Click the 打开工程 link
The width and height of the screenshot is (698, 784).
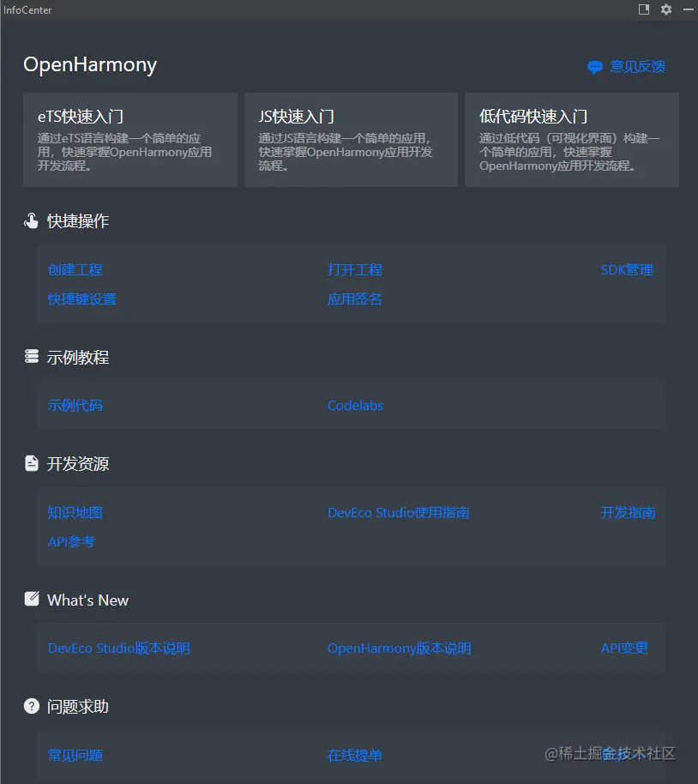[x=355, y=270]
